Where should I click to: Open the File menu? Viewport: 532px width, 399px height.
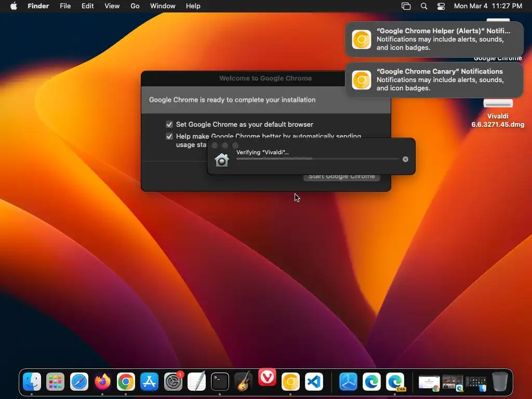(65, 6)
